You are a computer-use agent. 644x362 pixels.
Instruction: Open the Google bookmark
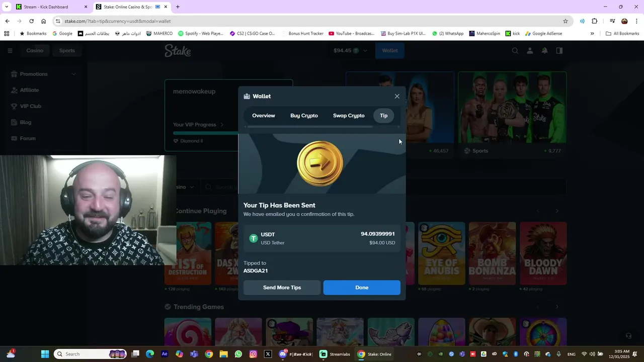point(62,34)
